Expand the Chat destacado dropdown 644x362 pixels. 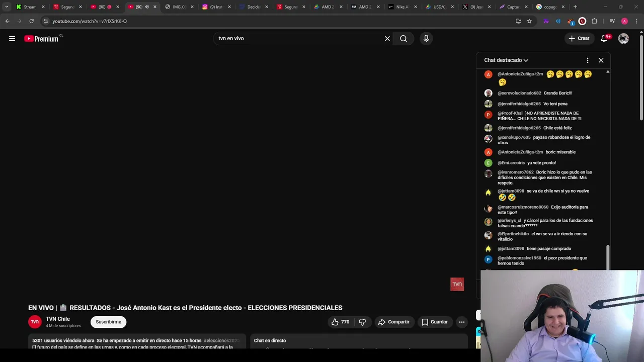click(x=506, y=60)
